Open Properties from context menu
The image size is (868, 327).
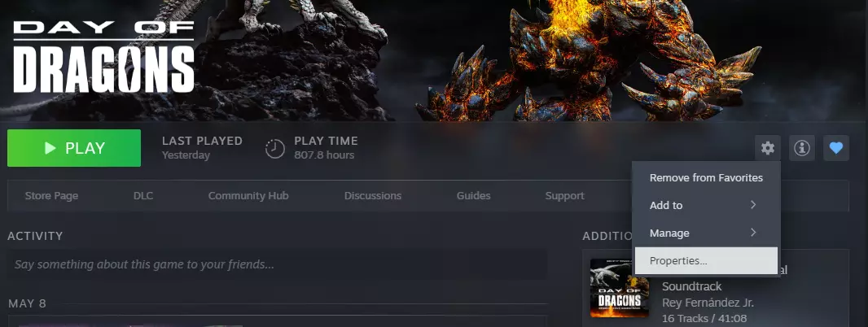click(x=706, y=260)
